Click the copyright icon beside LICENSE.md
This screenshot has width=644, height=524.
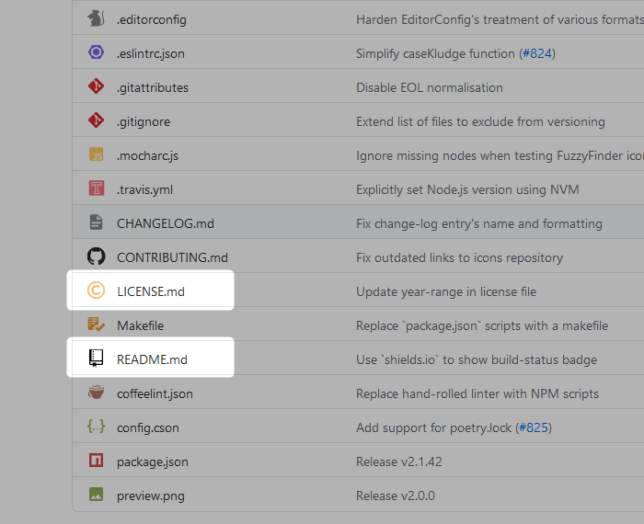pos(96,291)
